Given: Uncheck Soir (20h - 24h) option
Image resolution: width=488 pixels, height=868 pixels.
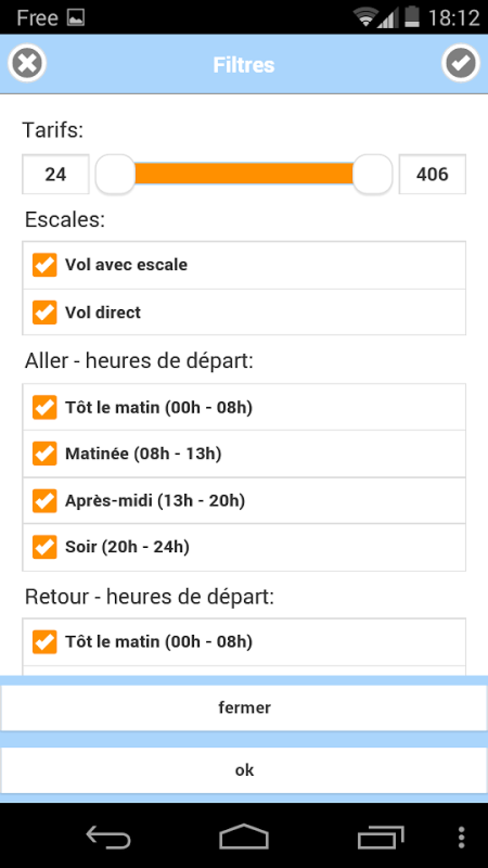Looking at the screenshot, I should click(x=44, y=547).
